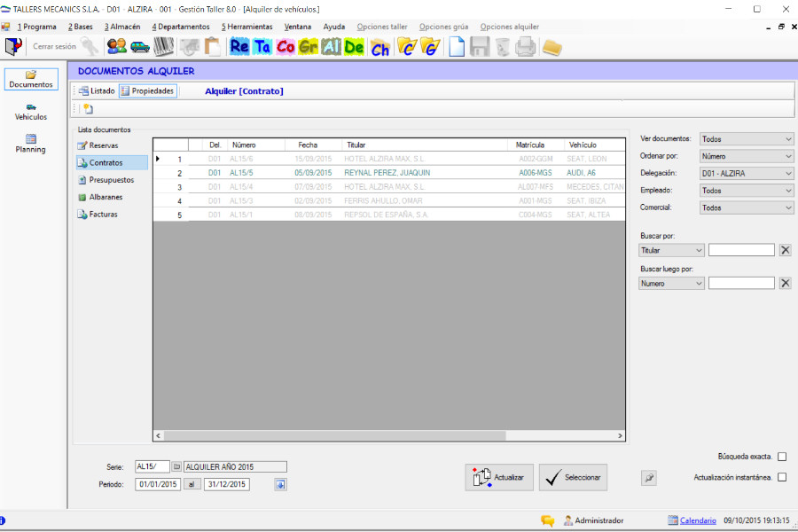Open Documentos in left sidebar

pos(31,80)
